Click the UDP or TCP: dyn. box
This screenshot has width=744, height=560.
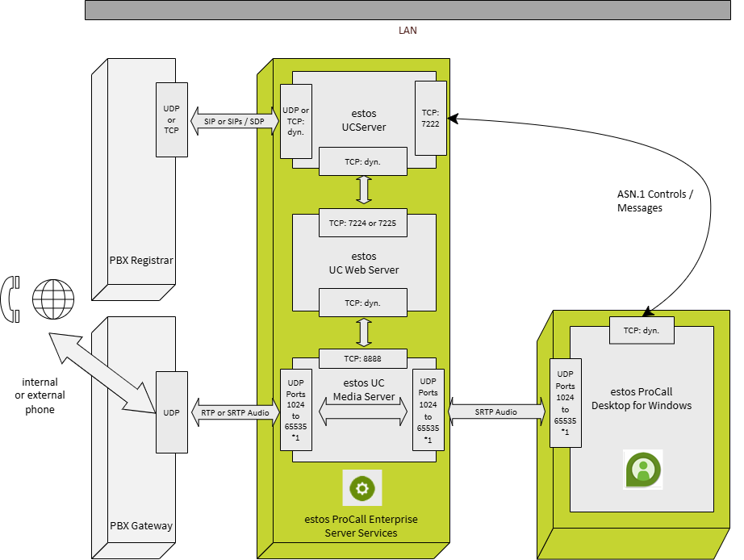(295, 120)
